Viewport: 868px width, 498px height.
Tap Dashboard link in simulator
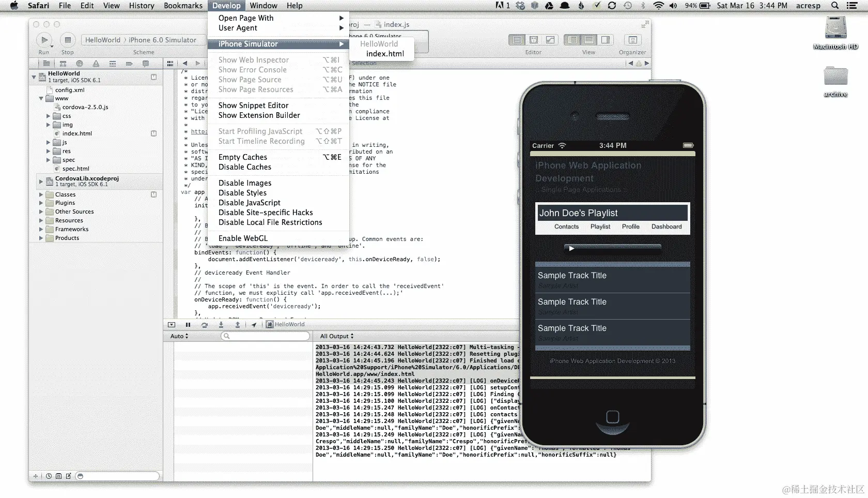tap(667, 227)
